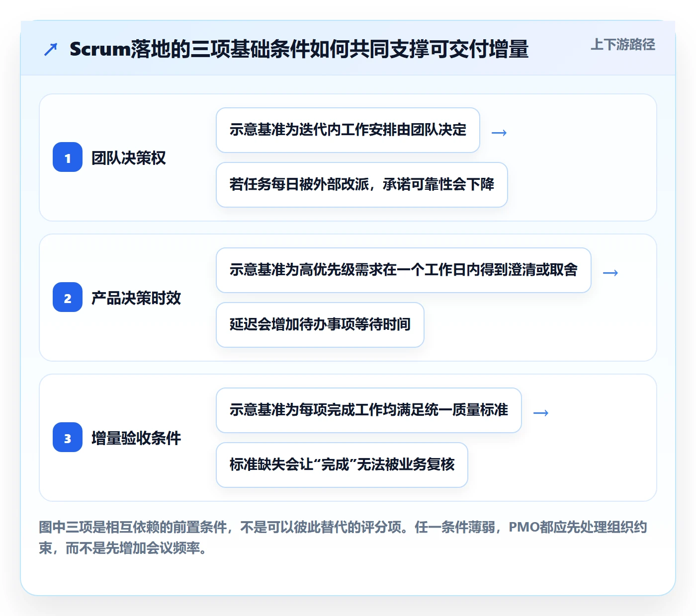Viewport: 696px width, 616px height.
Task: Select the number 1 badge
Action: pyautogui.click(x=68, y=157)
